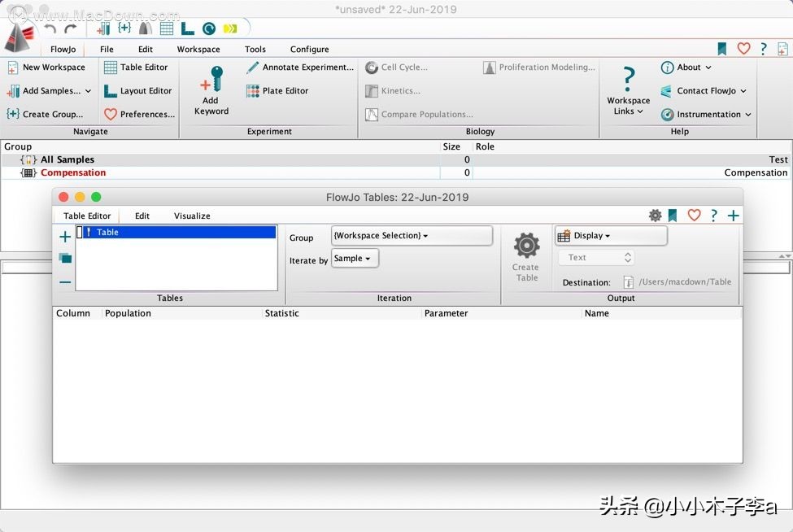This screenshot has height=532, width=793.
Task: Click Compare Populations button
Action: [x=419, y=114]
